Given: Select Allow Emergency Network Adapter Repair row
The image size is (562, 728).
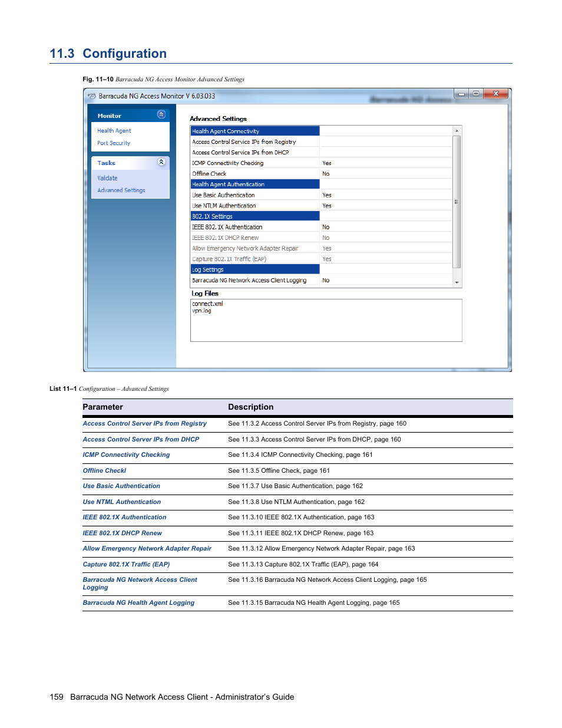Looking at the screenshot, I should point(321,248).
